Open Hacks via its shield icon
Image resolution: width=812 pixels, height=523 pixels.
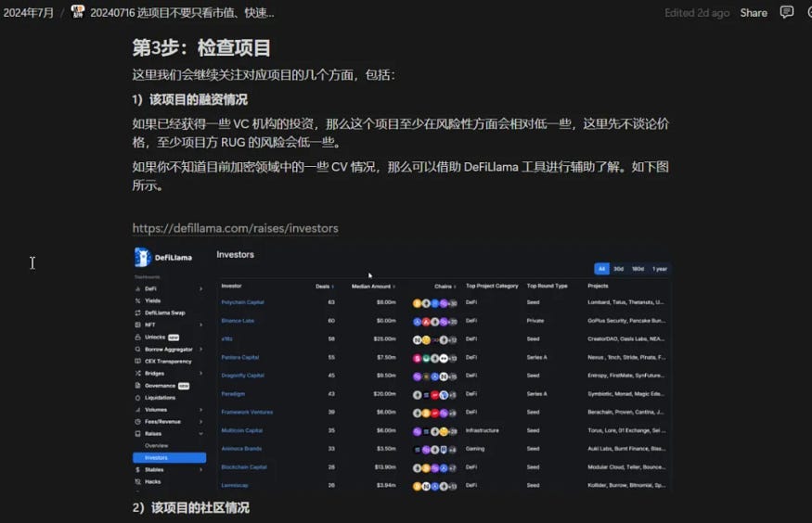point(137,481)
